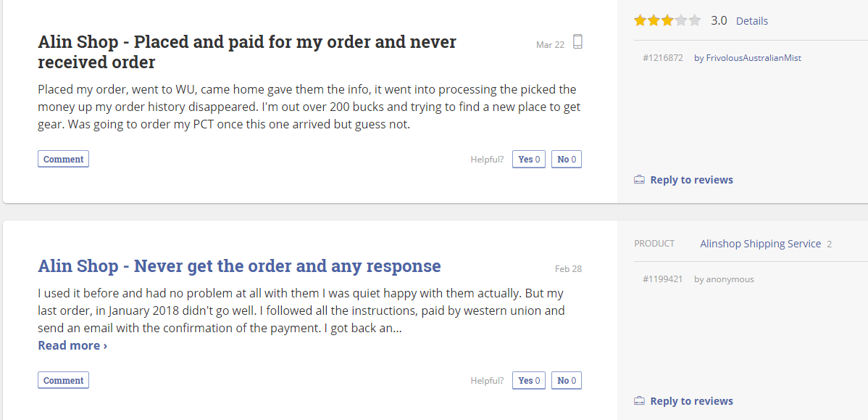The image size is (868, 420).
Task: Expand the review with Read more
Action: [72, 346]
